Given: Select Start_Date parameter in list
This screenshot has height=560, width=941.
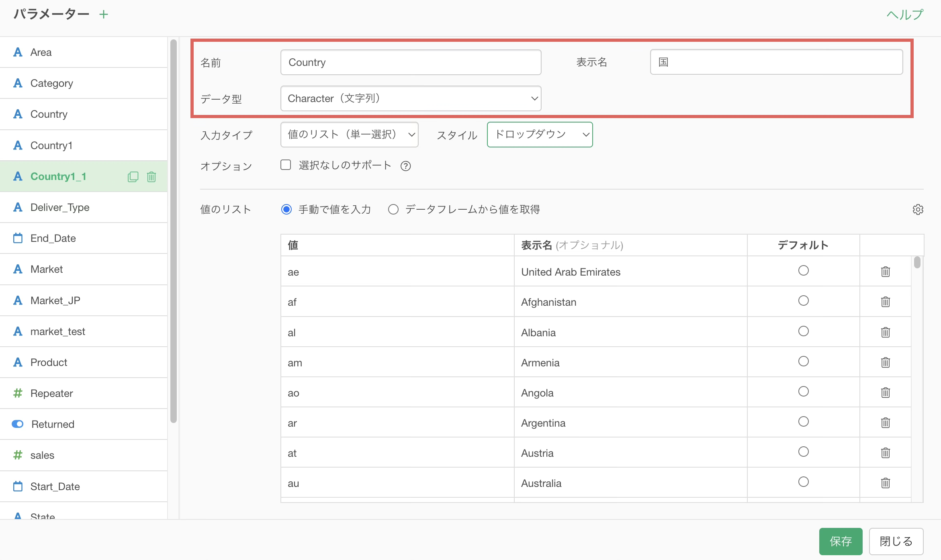Looking at the screenshot, I should [84, 486].
